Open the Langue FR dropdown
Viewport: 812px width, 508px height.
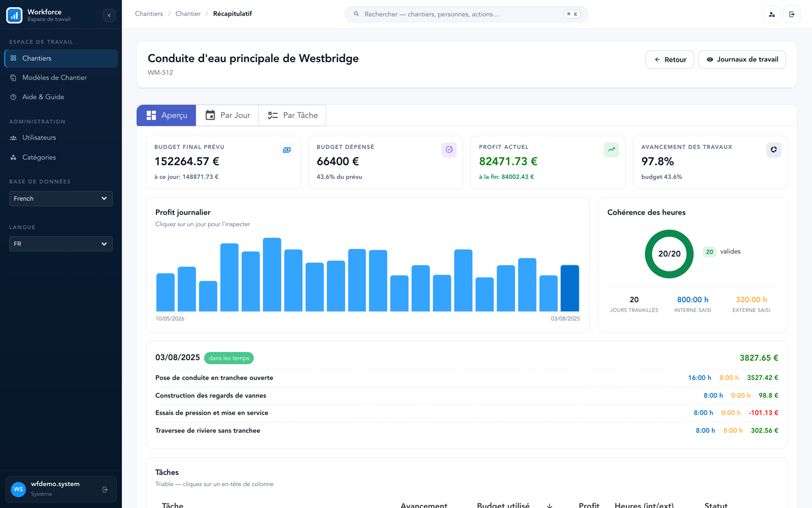tap(61, 244)
